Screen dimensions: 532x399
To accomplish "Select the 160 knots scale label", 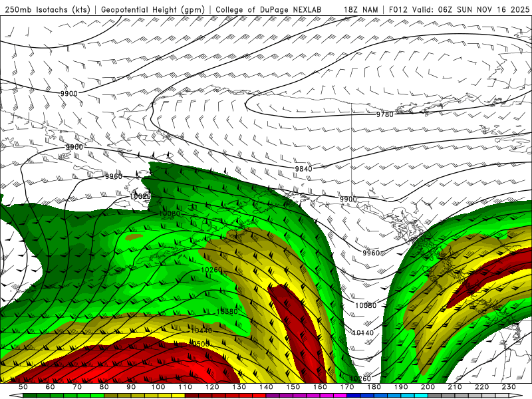I will pos(320,387).
